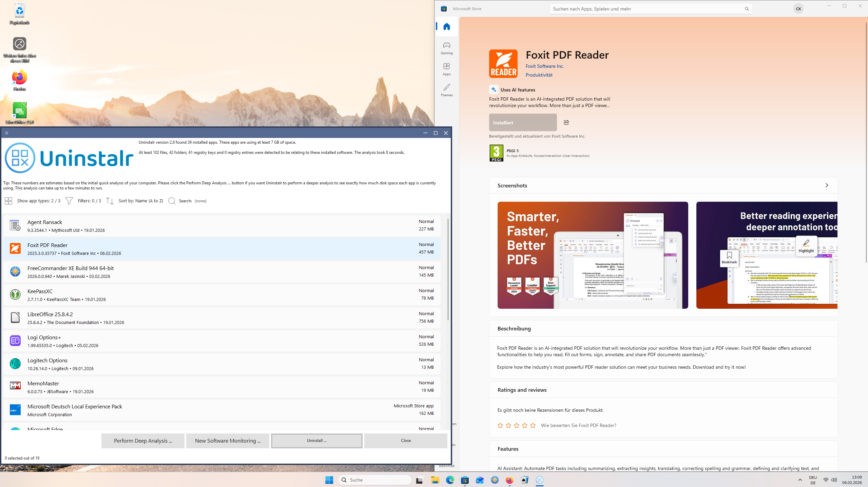Open the Filters funnel icon

pyautogui.click(x=69, y=201)
